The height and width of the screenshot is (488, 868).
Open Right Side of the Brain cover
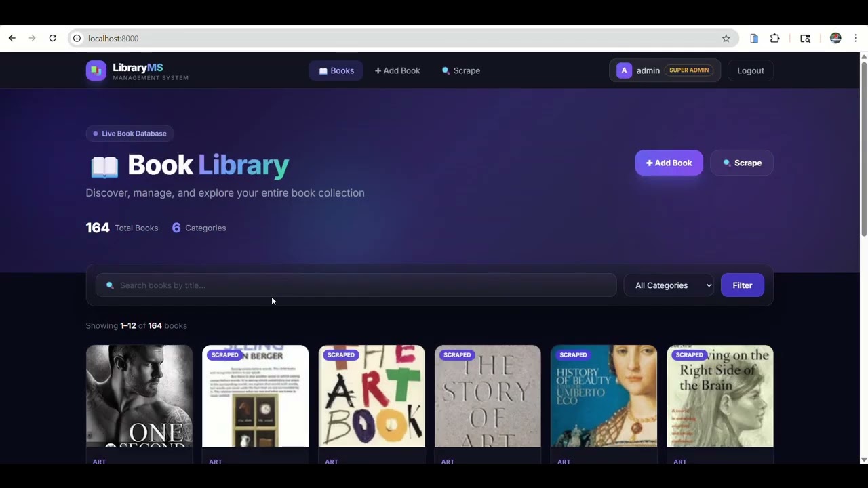[x=720, y=396]
